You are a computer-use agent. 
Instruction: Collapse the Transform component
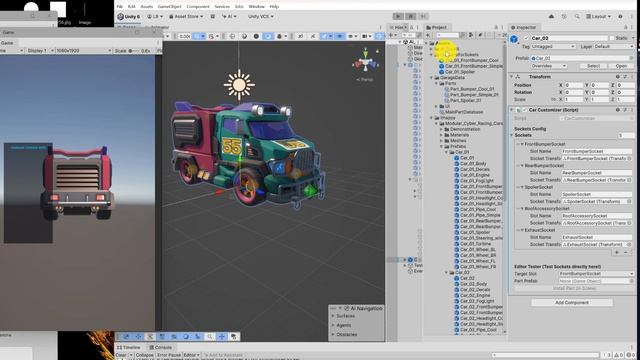[511, 77]
